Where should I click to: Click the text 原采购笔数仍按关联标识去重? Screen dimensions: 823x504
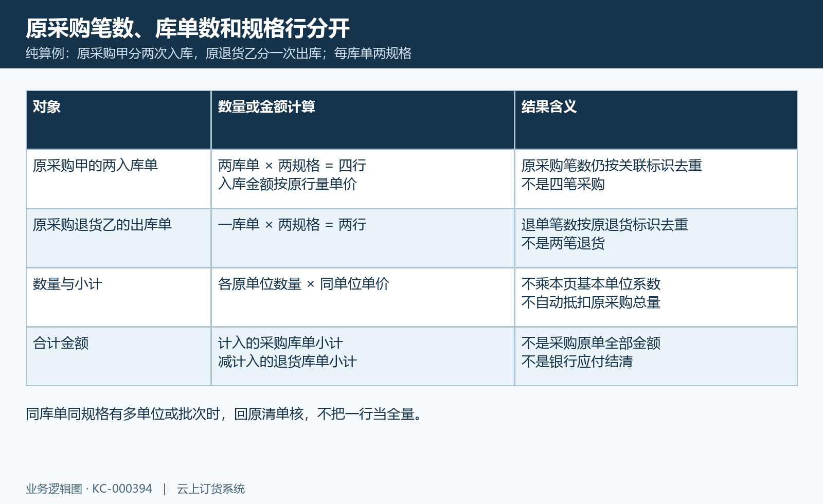(612, 166)
